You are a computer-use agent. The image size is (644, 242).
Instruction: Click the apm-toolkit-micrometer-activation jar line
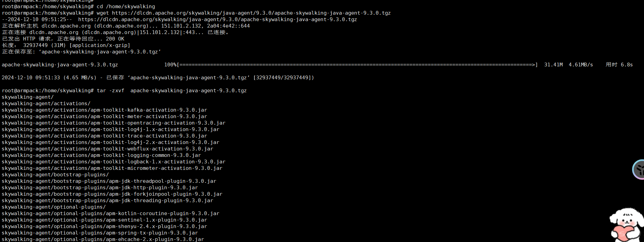tap(112, 168)
